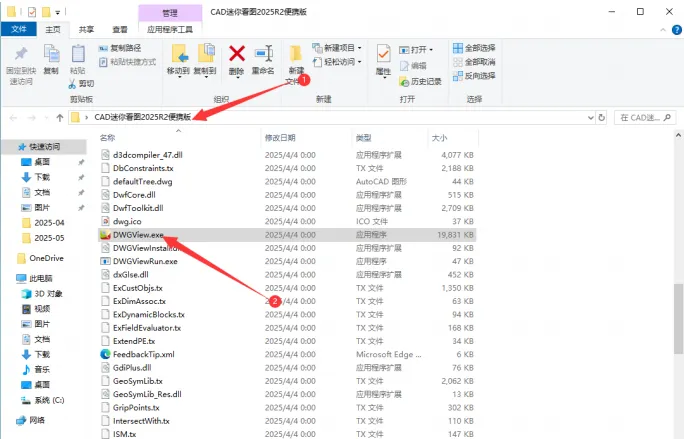Screen dimensions: 684x439
Task: Sort by the Type column header
Action: click(363, 138)
